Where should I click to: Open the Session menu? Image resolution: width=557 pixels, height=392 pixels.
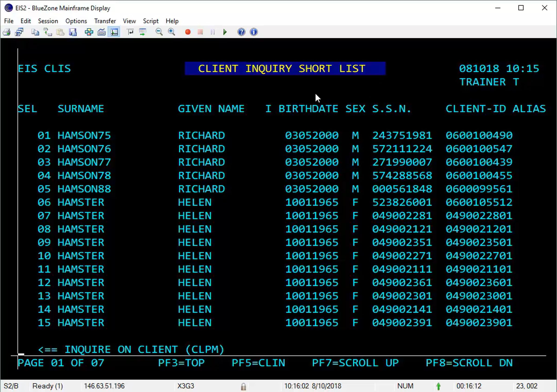(x=48, y=21)
